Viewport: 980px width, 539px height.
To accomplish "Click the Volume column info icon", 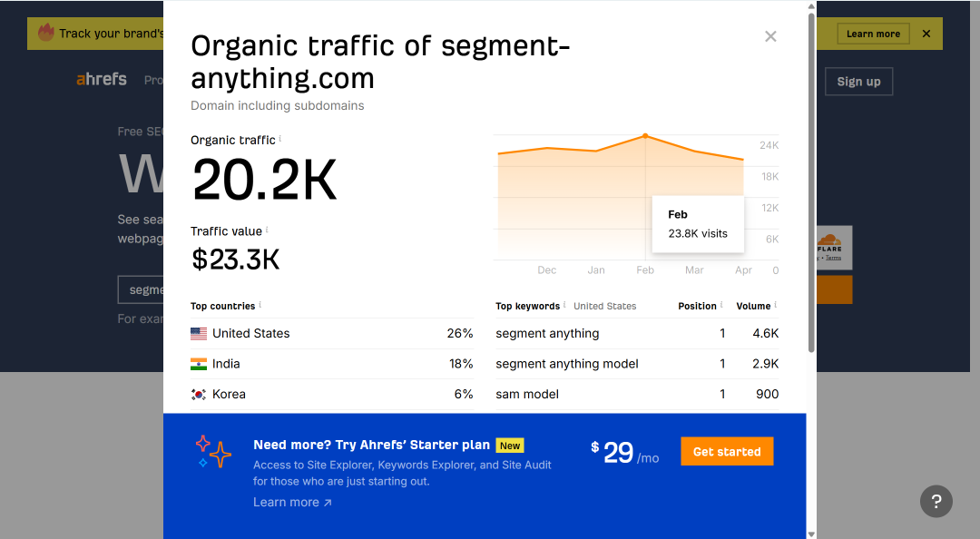I will pyautogui.click(x=776, y=305).
